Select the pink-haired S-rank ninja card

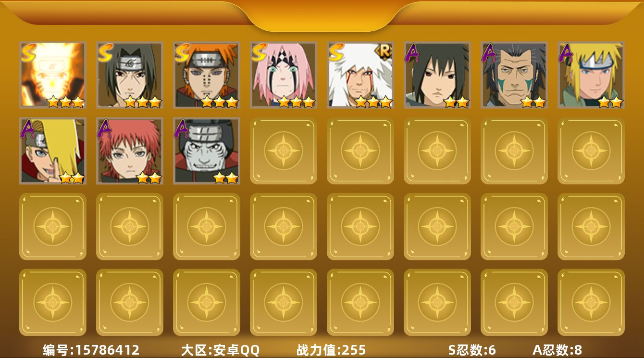284,74
